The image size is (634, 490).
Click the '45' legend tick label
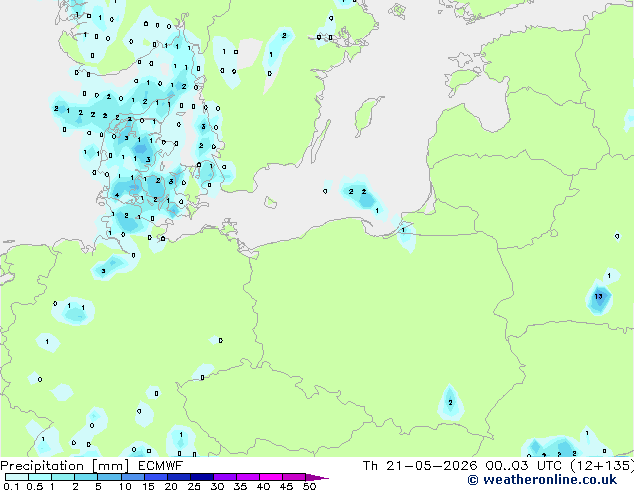click(286, 486)
